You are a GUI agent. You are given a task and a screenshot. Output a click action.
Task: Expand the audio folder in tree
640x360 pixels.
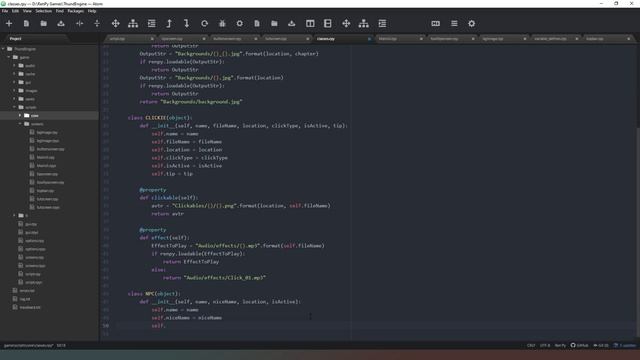(14, 66)
